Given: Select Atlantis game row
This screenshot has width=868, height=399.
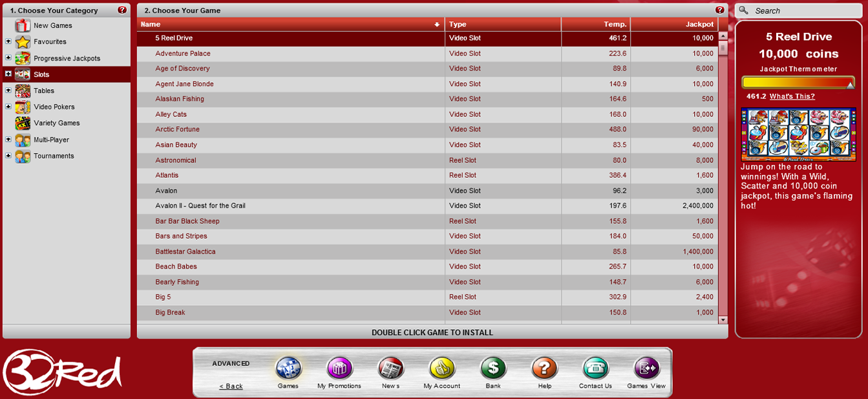Looking at the screenshot, I should pos(427,175).
